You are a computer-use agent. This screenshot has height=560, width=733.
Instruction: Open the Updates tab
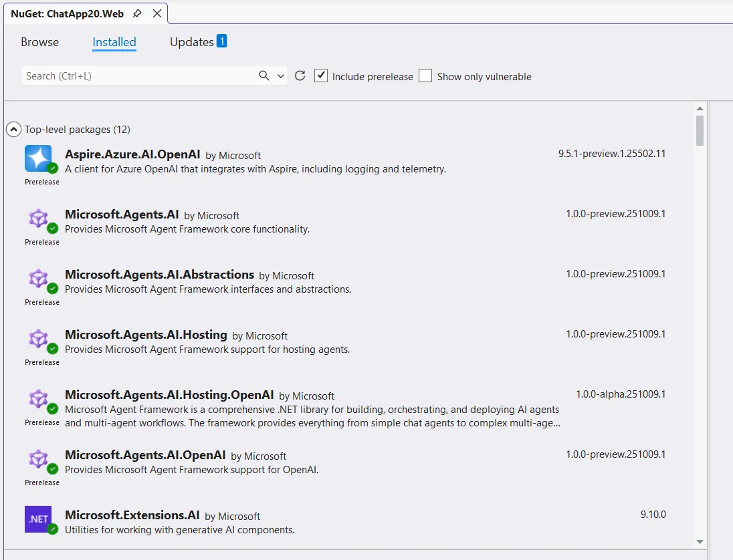(190, 41)
